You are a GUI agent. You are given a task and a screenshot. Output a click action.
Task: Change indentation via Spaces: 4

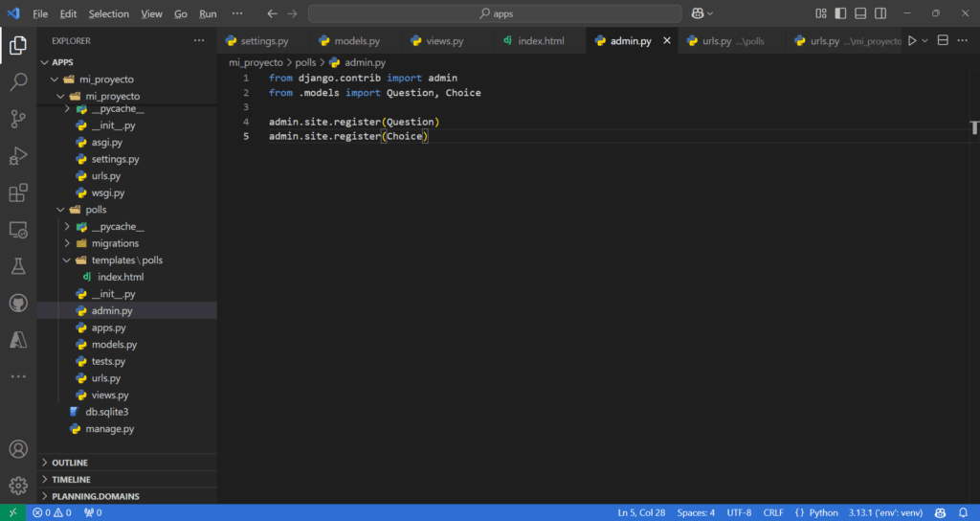pyautogui.click(x=696, y=513)
